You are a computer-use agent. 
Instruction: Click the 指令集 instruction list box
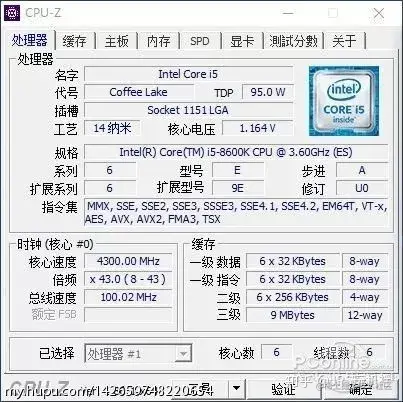(236, 213)
